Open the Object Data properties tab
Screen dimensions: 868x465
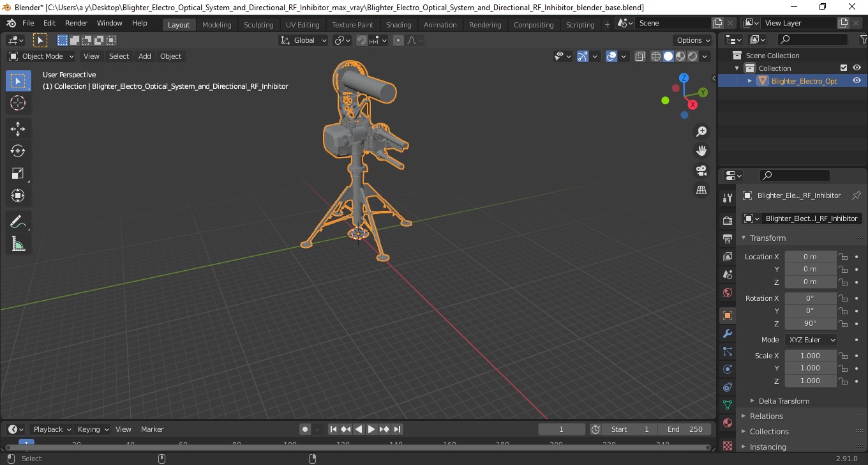click(x=728, y=405)
